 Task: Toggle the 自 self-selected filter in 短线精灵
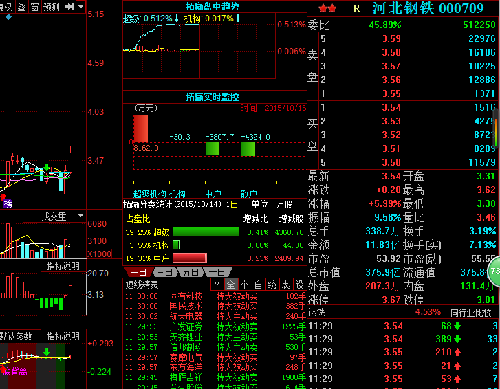[258, 284]
